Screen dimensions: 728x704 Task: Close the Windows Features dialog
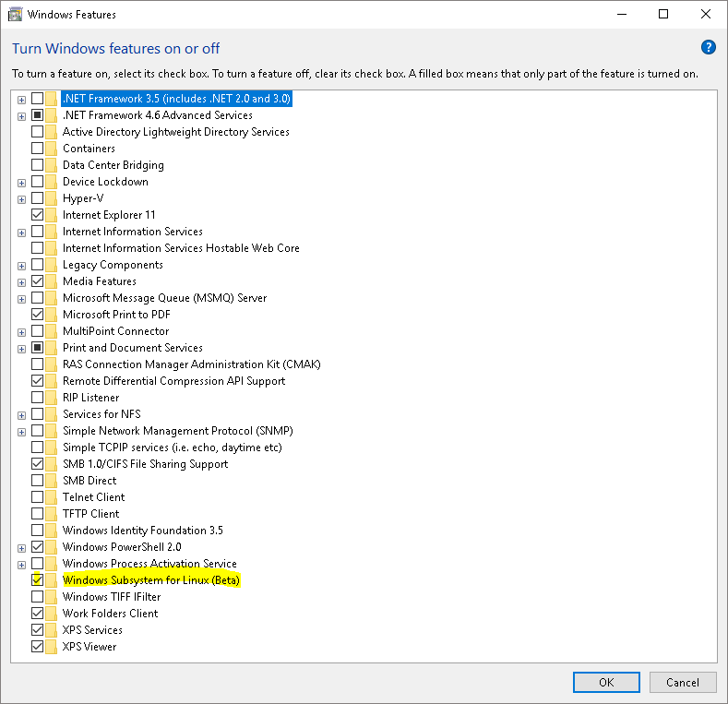tap(706, 15)
